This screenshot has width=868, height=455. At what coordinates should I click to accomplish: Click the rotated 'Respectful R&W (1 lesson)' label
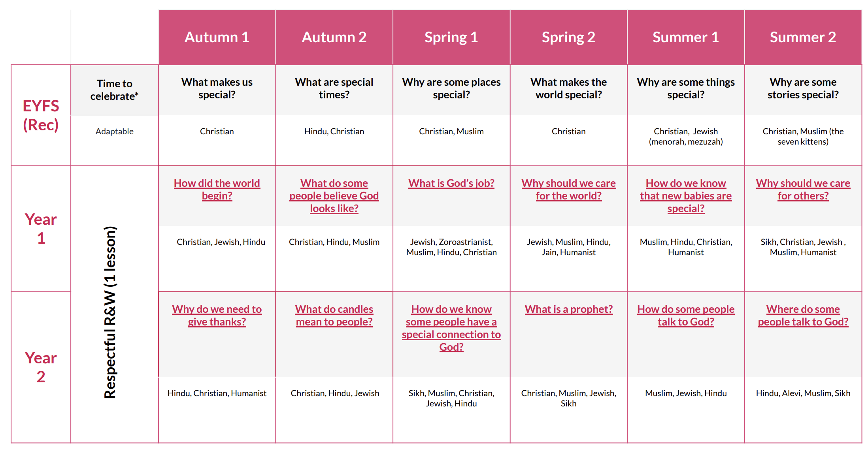pos(110,312)
